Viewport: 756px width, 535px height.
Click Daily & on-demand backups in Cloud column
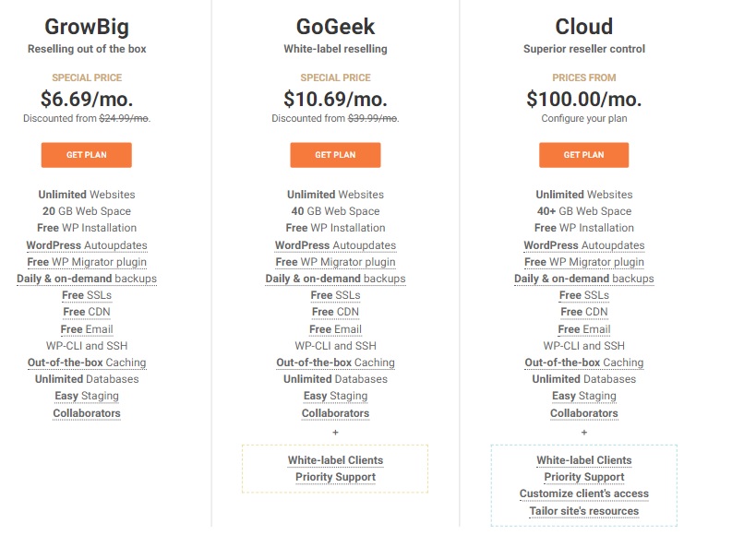[584, 279]
